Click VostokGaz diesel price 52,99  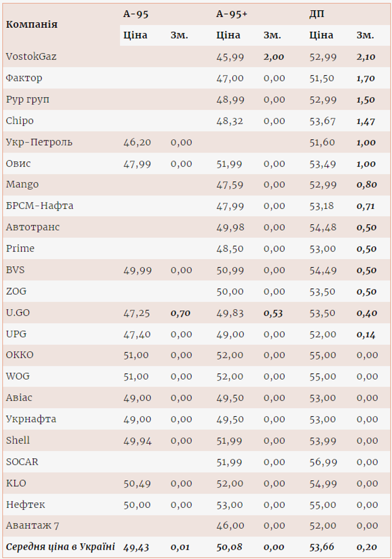pos(323,57)
